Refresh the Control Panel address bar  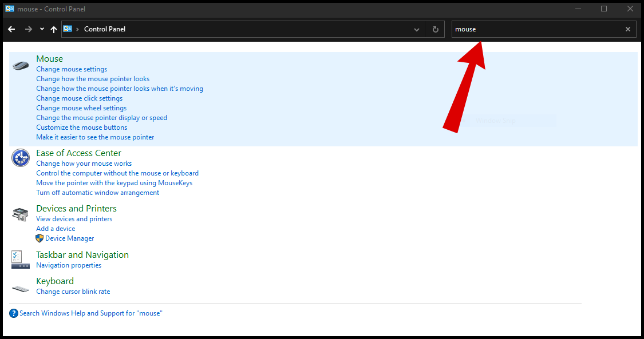point(436,30)
